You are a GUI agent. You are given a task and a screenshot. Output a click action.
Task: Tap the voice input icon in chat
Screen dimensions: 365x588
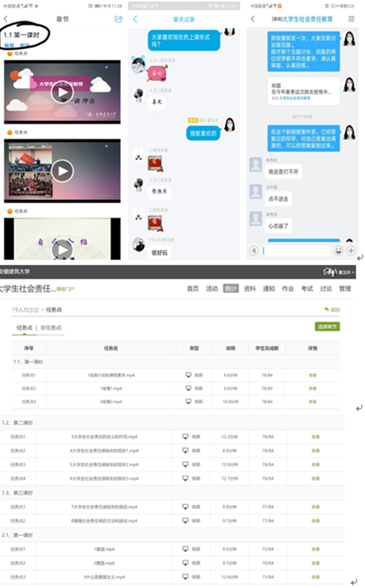pos(254,250)
